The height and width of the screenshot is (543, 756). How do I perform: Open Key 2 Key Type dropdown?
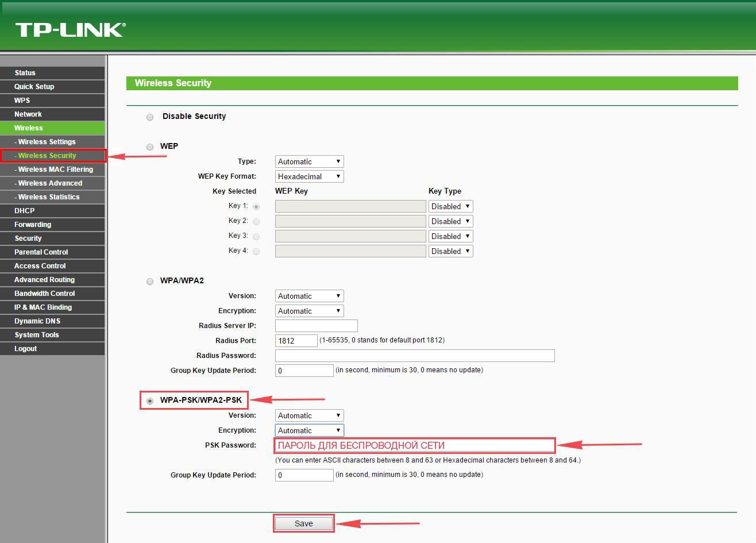pyautogui.click(x=451, y=221)
